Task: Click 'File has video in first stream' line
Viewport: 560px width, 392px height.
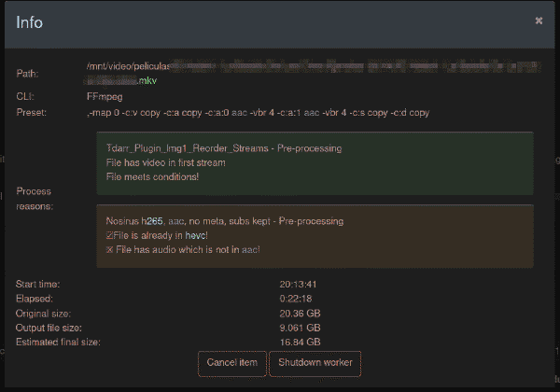Action: 166,162
